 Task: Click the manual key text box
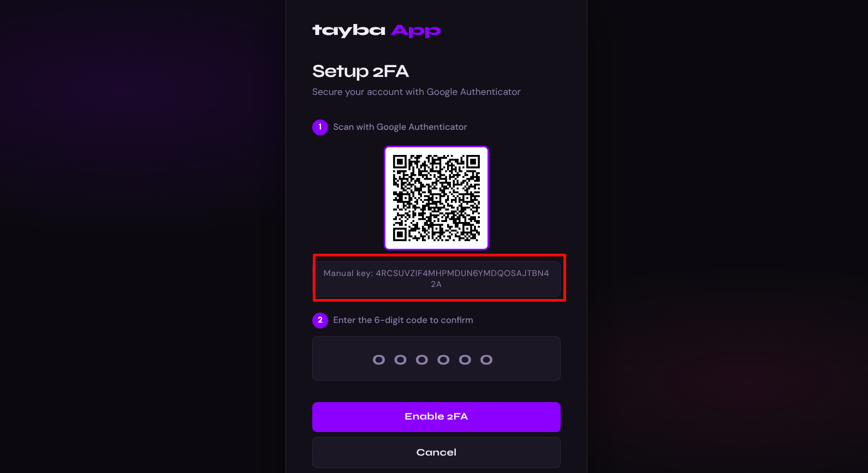tap(436, 279)
